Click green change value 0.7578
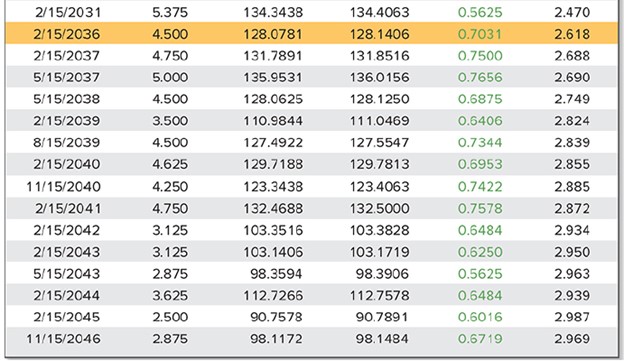This screenshot has width=624, height=361. [x=480, y=208]
